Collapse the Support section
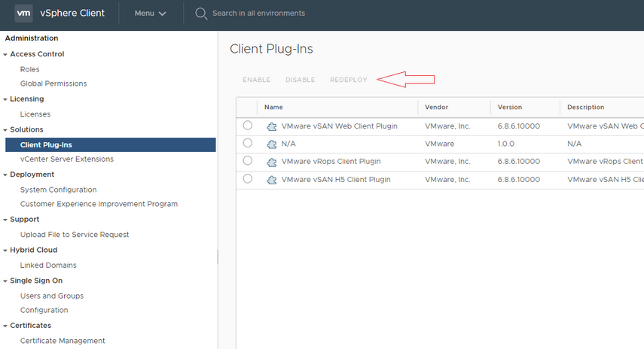This screenshot has height=349, width=644. [x=5, y=220]
